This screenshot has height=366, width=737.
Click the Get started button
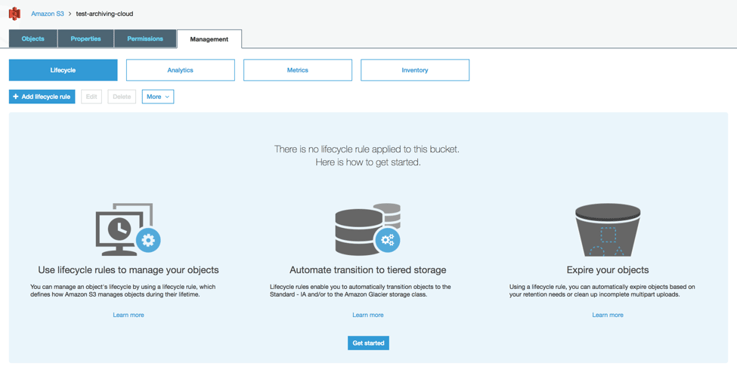point(368,343)
